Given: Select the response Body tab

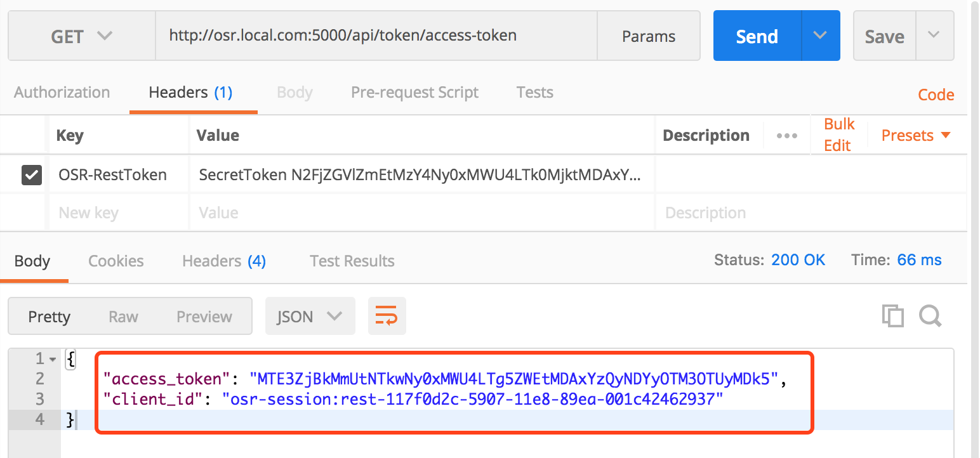Looking at the screenshot, I should (x=32, y=261).
